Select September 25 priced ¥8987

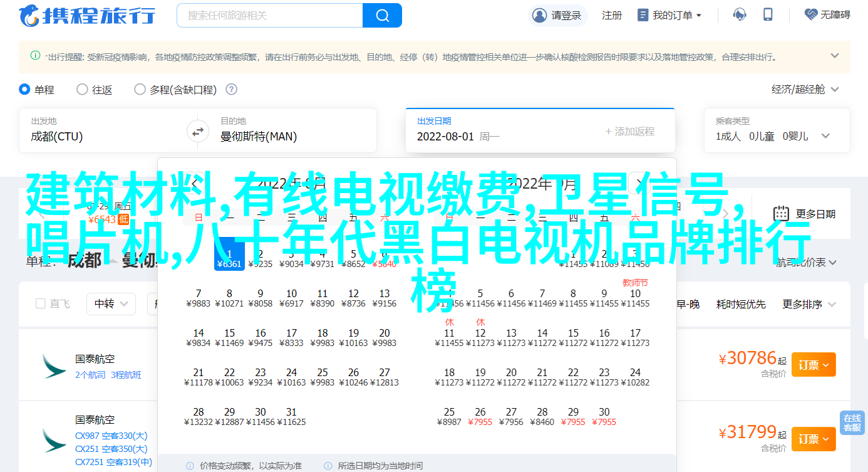pyautogui.click(x=449, y=416)
